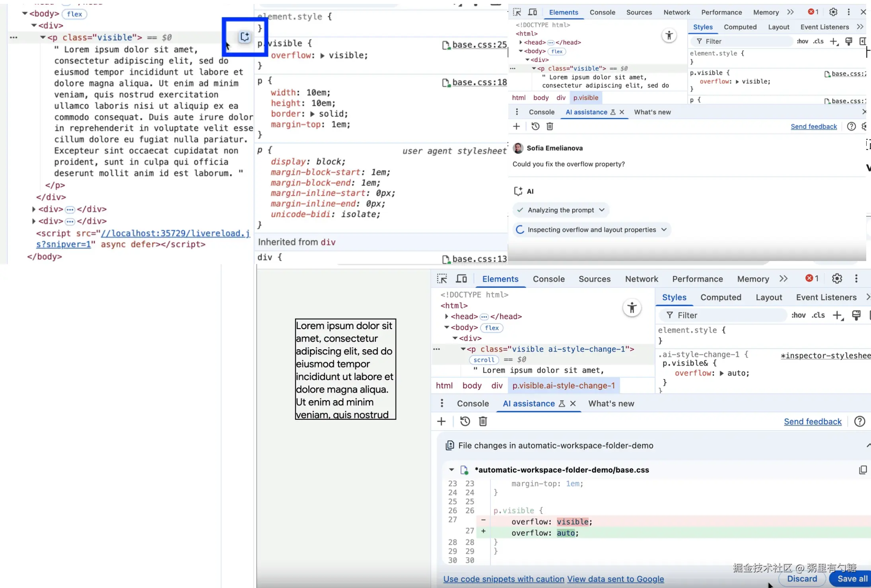Toggle .cls above the .ai-style-change-1 style rule
The image size is (871, 588).
(x=818, y=315)
